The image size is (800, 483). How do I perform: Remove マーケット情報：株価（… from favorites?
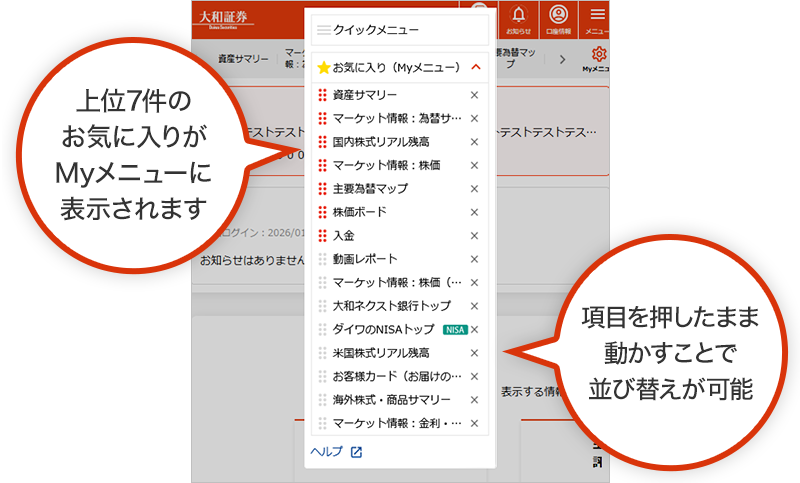pyautogui.click(x=474, y=283)
